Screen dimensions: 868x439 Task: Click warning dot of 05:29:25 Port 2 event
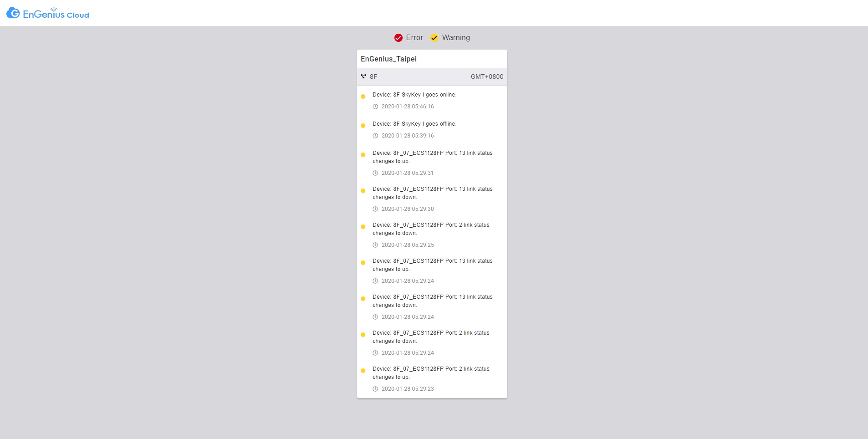363,227
